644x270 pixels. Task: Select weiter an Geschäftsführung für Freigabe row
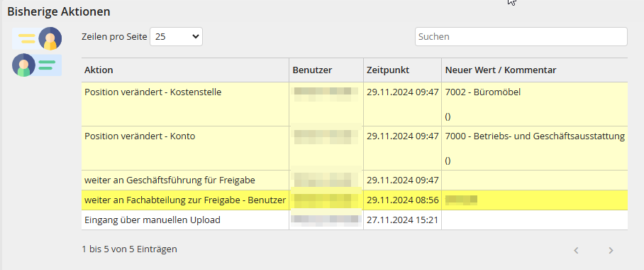click(x=355, y=180)
